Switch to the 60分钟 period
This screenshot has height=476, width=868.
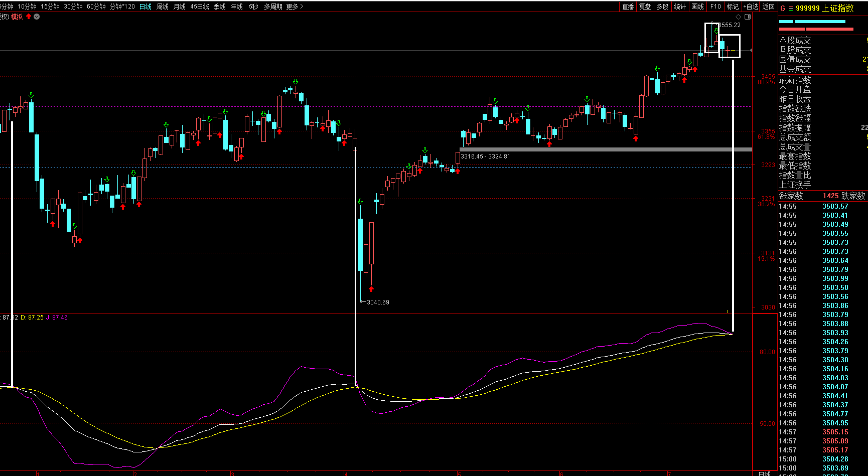pos(96,7)
